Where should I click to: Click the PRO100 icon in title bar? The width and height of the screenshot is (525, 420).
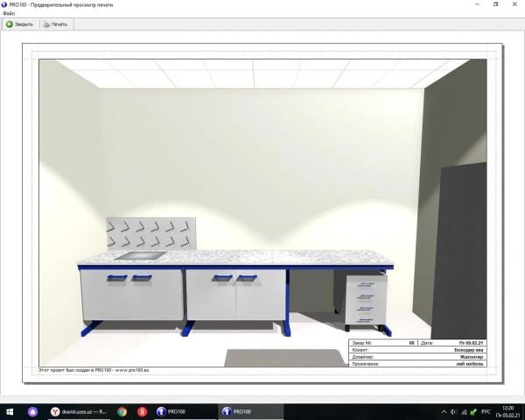tap(5, 4)
